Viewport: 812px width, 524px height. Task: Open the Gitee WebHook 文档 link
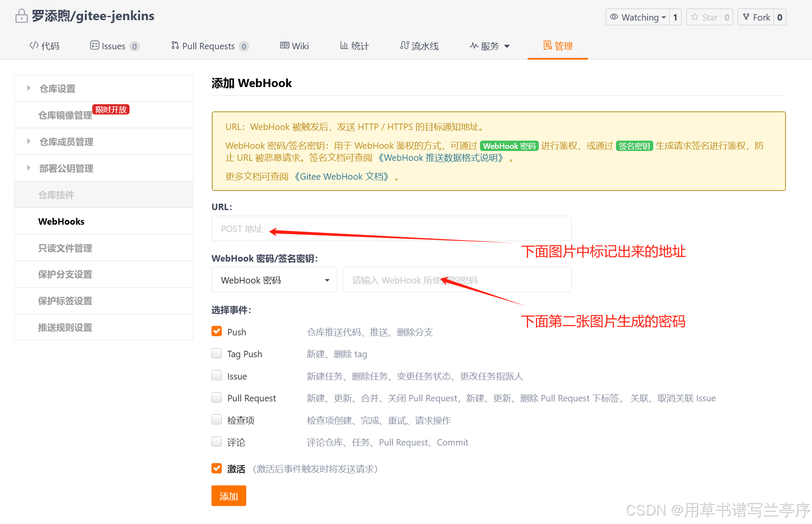coord(342,177)
